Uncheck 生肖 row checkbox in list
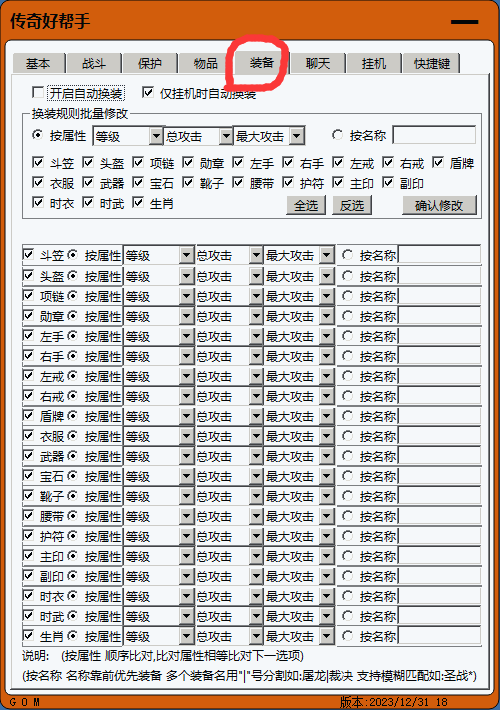This screenshot has width=500, height=710. point(29,635)
